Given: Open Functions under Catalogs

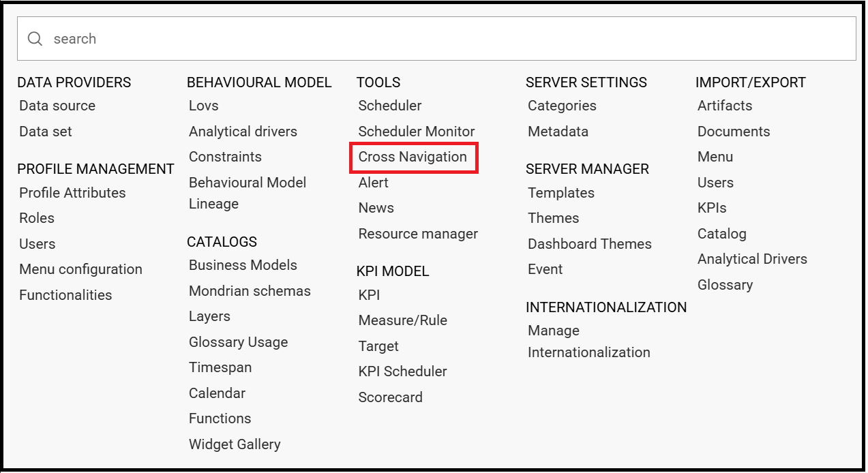Looking at the screenshot, I should point(220,418).
